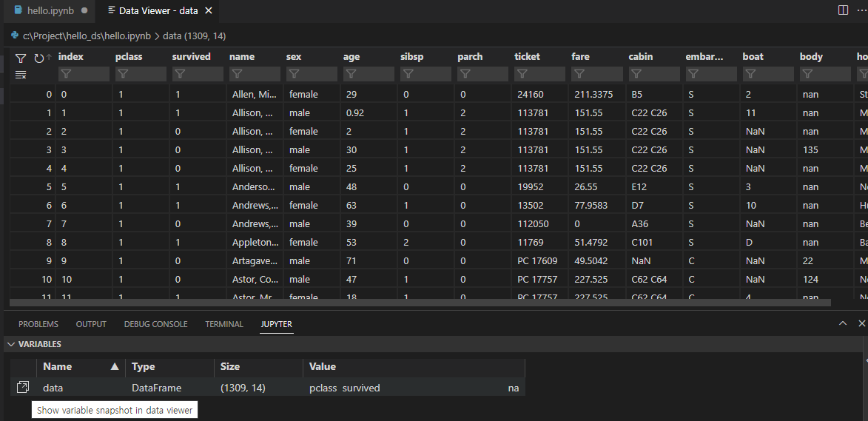This screenshot has height=421, width=868.
Task: Sort by the body column header
Action: [x=811, y=56]
